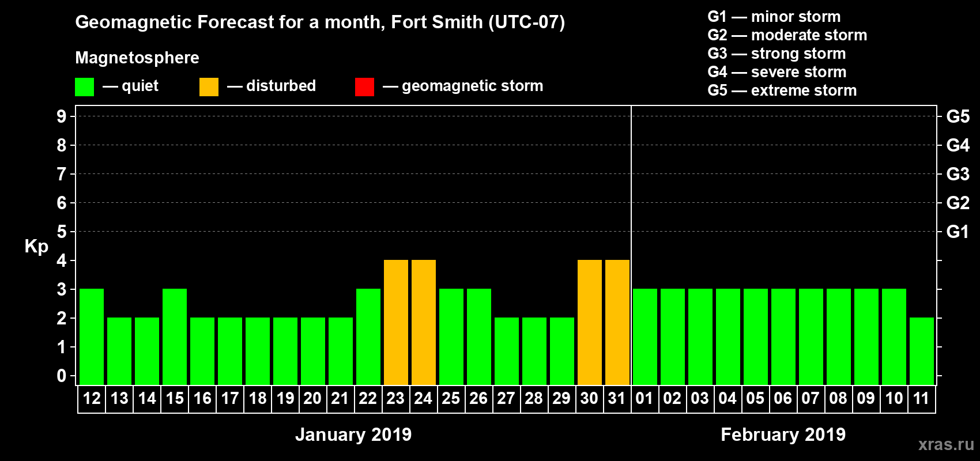The width and height of the screenshot is (980, 461).
Task: Select the February 11 green bar
Action: tap(922, 351)
